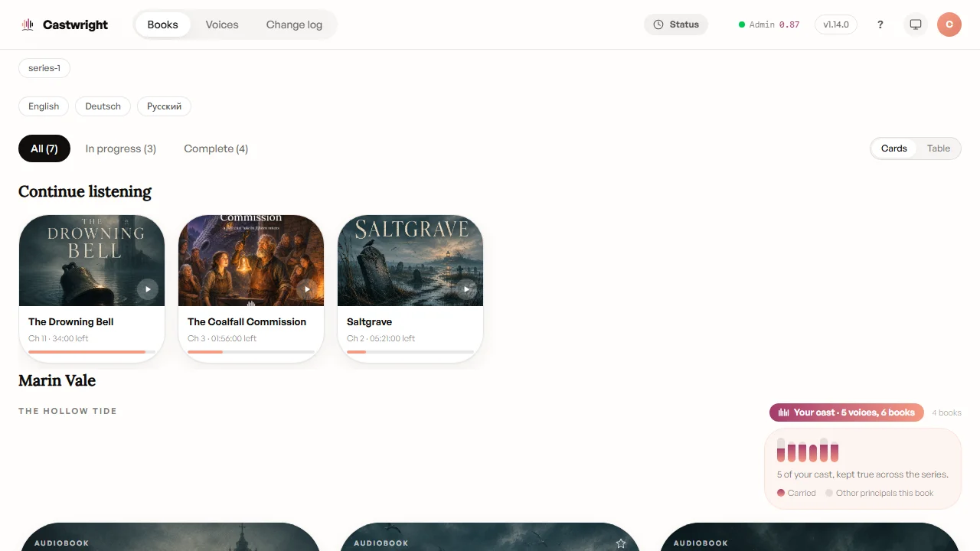
Task: Click the Castwright logo icon
Action: click(x=28, y=24)
